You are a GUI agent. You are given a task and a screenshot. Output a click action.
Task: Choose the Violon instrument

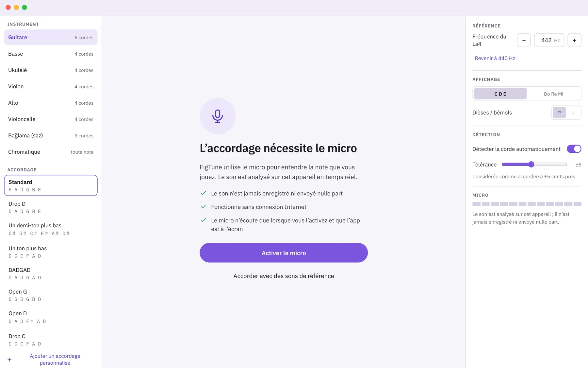coord(51,86)
